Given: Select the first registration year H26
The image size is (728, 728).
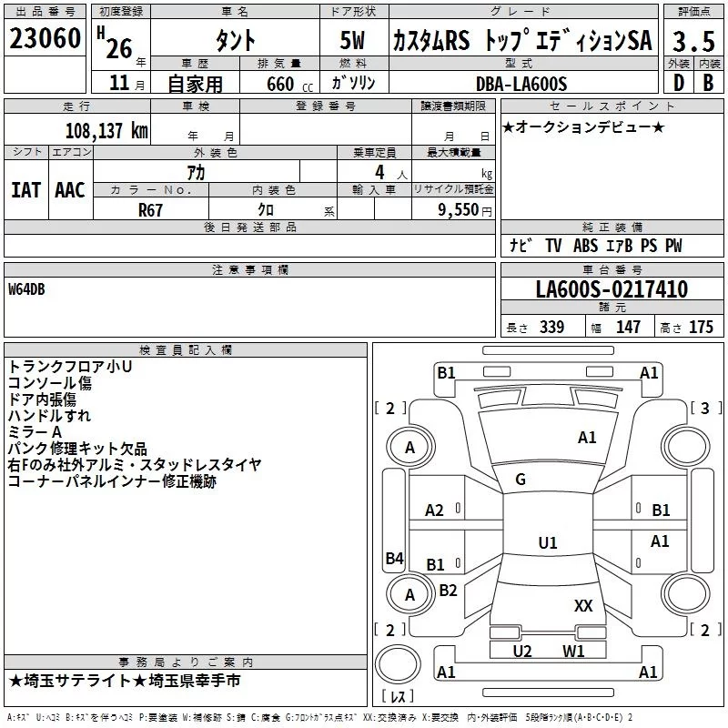Looking at the screenshot, I should pyautogui.click(x=116, y=43).
